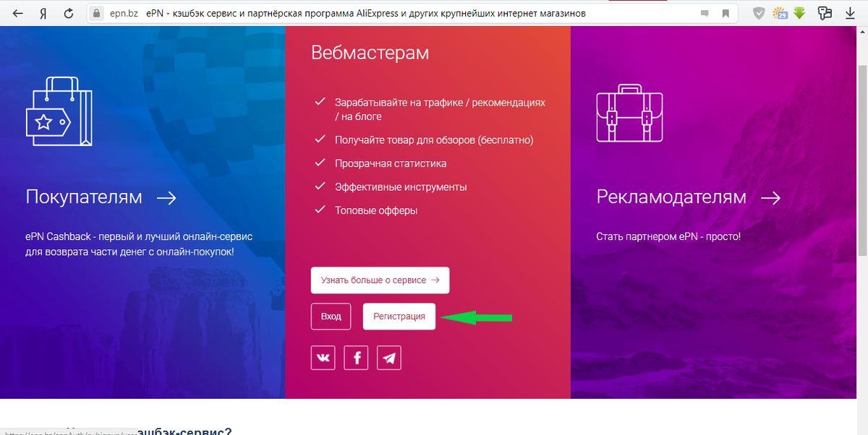The image size is (868, 435).
Task: Open the VK social page icon
Action: (x=323, y=358)
